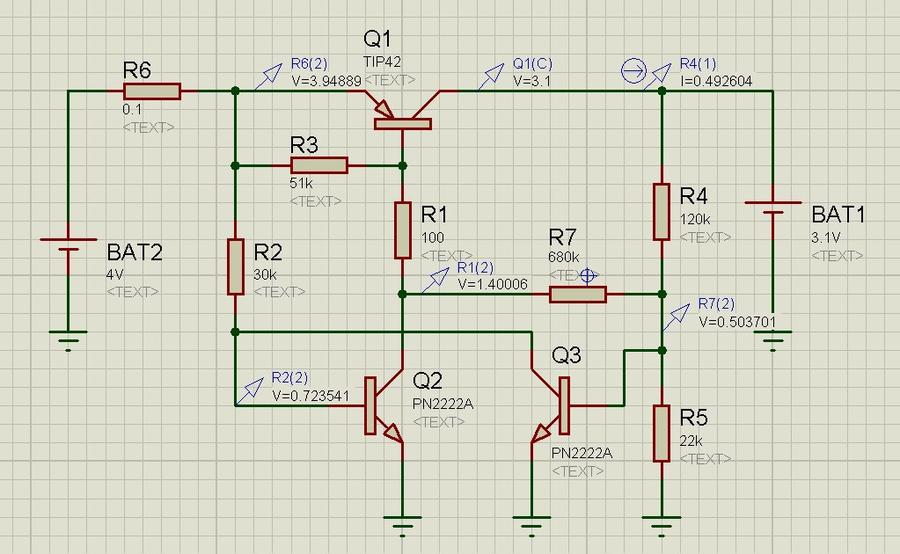Select the Q1(C) voltage probe arrow
900x554 pixels.
[494, 75]
